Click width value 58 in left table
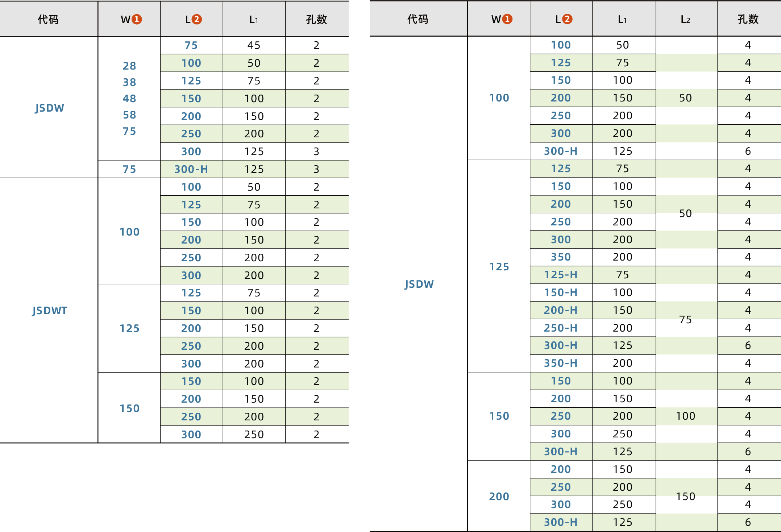781x532 pixels. pyautogui.click(x=129, y=115)
